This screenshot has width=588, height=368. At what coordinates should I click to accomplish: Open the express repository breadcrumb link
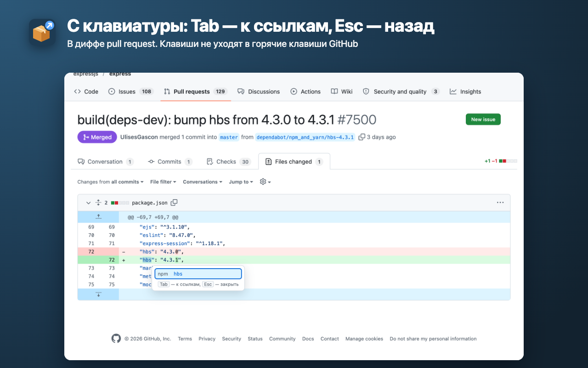[x=120, y=74]
